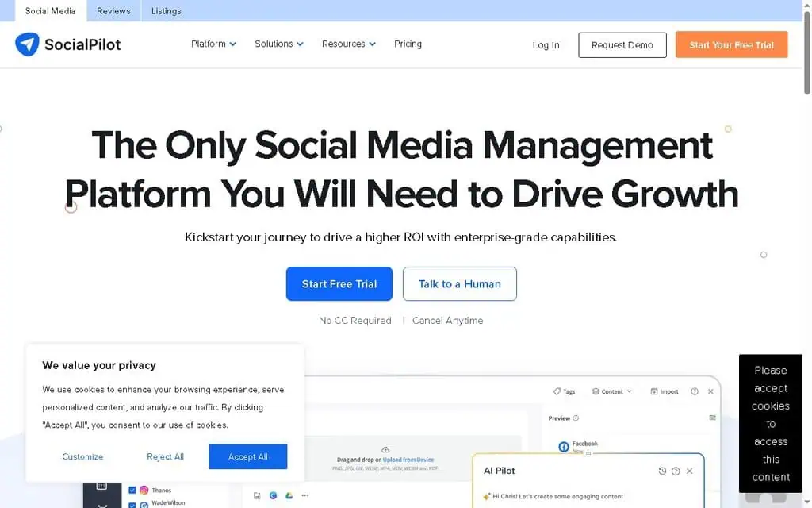Click the Request Demo button
Screen dimensions: 812x508
[x=622, y=45]
